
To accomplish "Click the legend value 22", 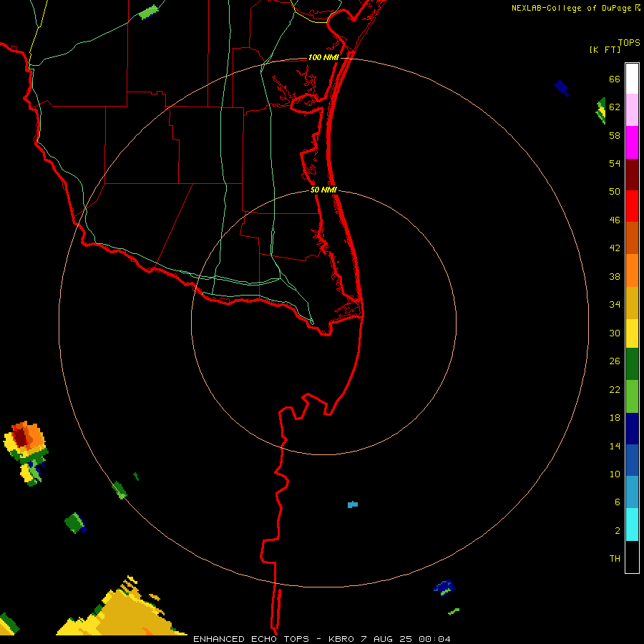I will (615, 389).
